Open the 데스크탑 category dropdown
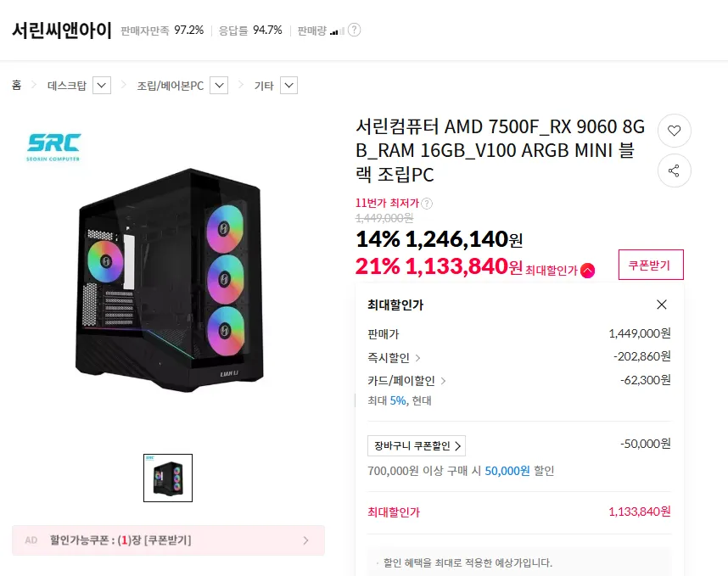Image resolution: width=728 pixels, height=576 pixels. [x=102, y=86]
